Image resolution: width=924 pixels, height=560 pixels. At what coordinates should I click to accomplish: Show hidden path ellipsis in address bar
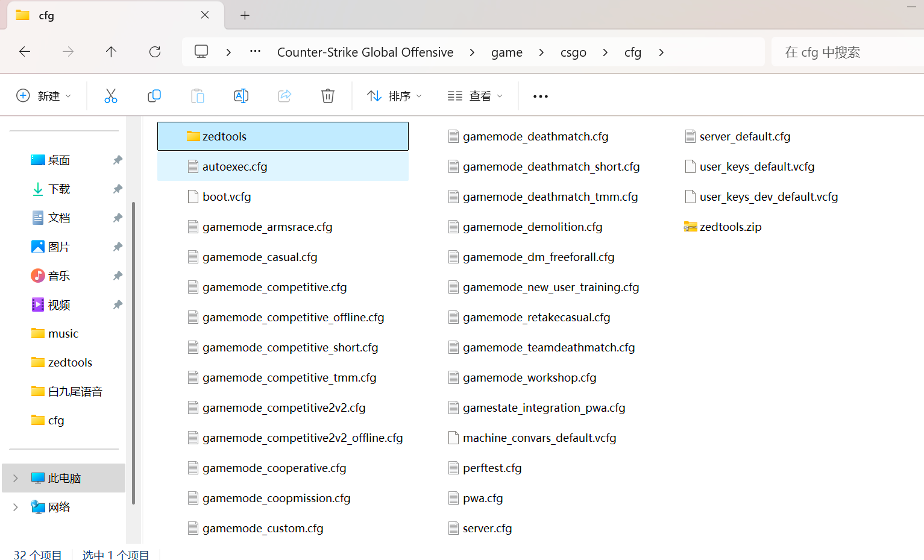(256, 52)
